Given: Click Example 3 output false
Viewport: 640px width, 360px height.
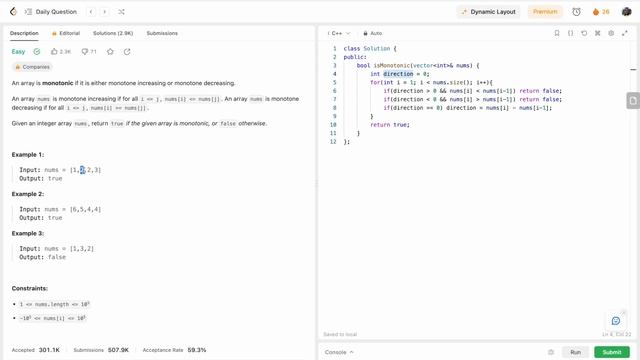Looking at the screenshot, I should tap(42, 257).
